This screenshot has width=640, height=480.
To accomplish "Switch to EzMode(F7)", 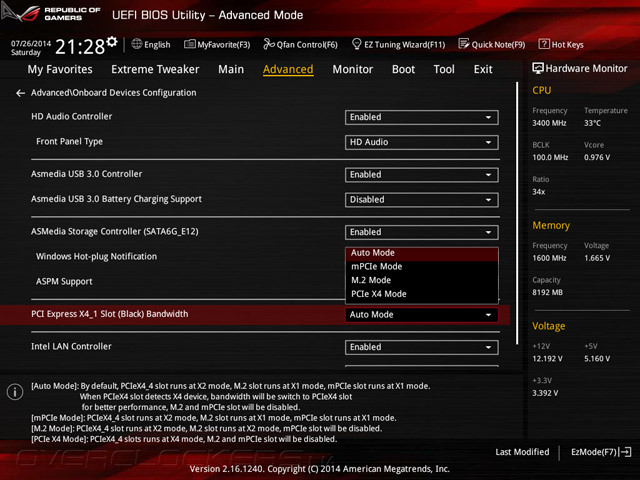I will pyautogui.click(x=601, y=452).
